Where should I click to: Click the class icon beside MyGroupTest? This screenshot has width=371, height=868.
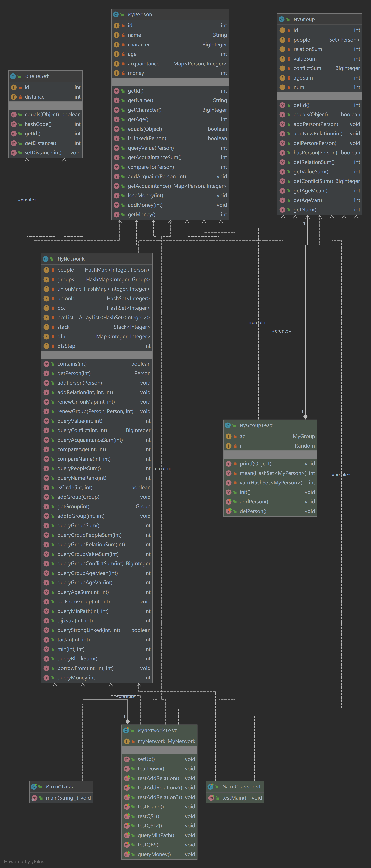tap(228, 425)
